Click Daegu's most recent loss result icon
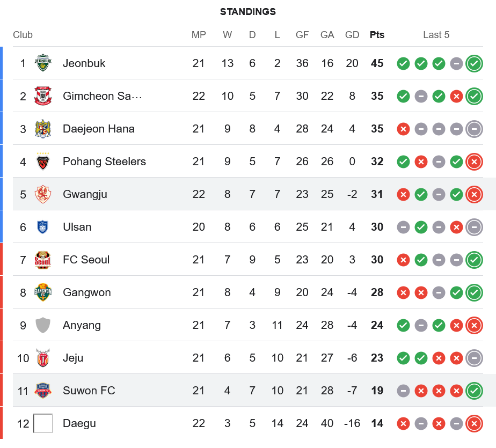Screen dimensions: 496x448 coord(474,423)
